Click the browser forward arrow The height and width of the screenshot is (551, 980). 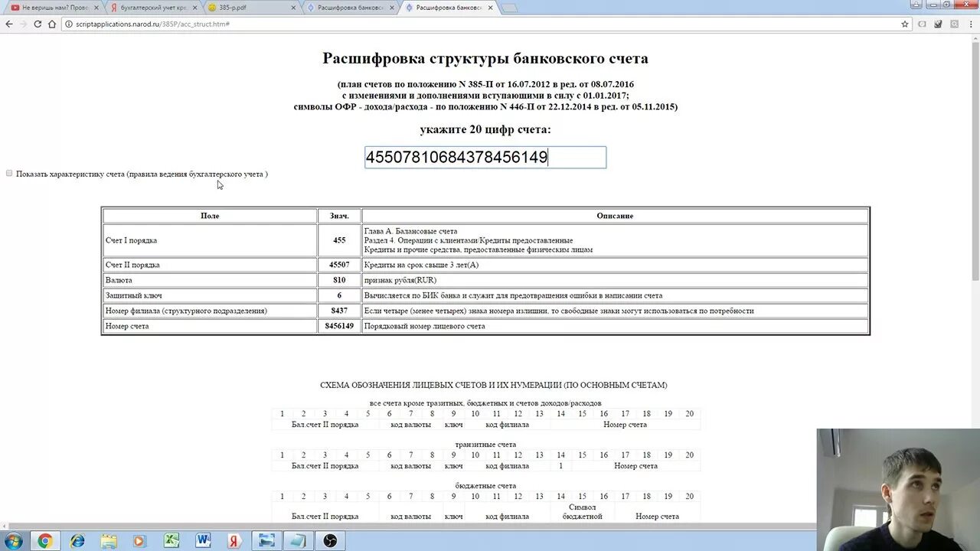[x=23, y=24]
